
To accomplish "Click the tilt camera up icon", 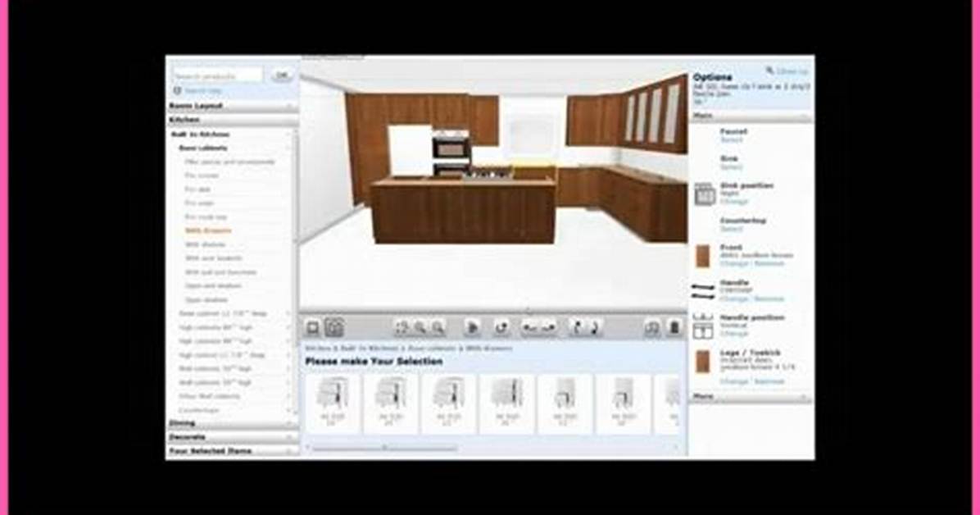I will [x=577, y=327].
